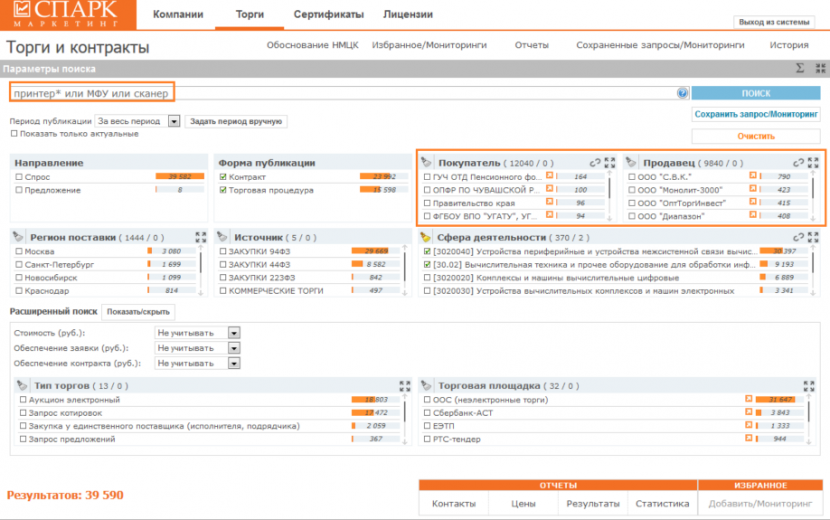Uncheck the Контракт checkbox
This screenshot has width=830, height=520.
tap(222, 177)
